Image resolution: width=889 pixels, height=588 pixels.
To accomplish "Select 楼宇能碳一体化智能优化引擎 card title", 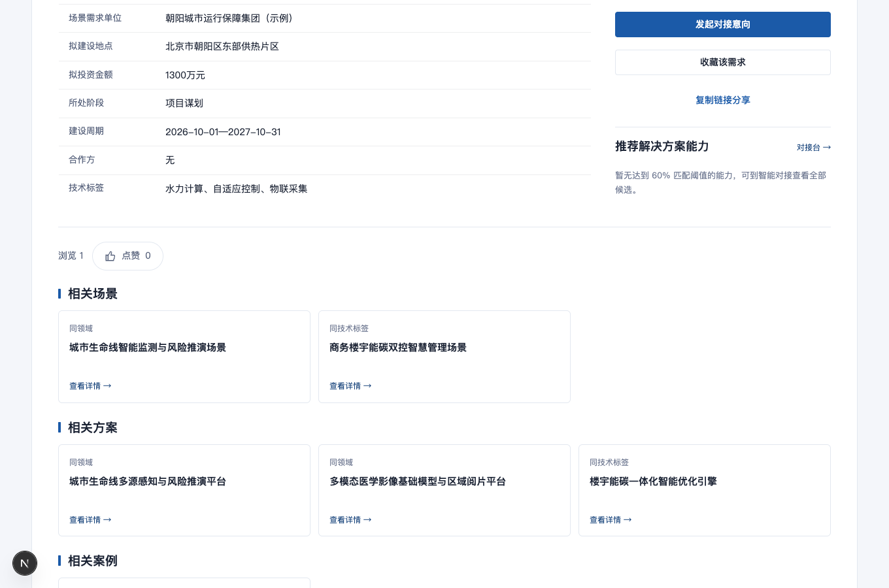I will (x=653, y=482).
